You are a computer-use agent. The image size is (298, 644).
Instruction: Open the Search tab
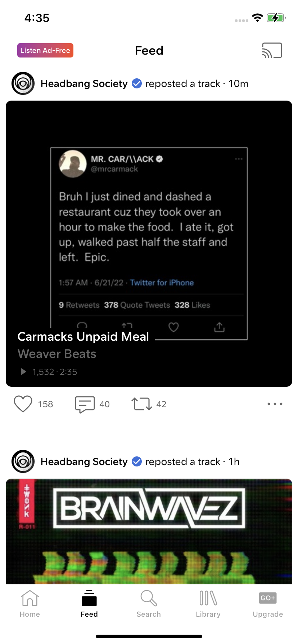click(x=149, y=604)
